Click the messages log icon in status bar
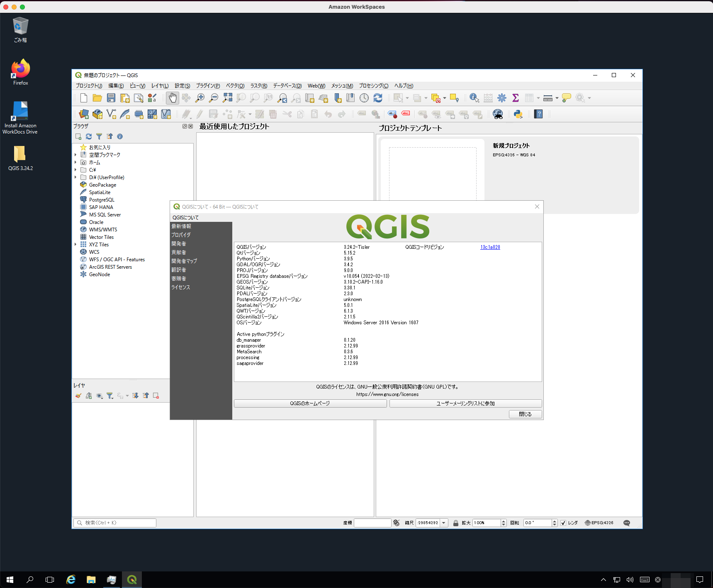713x588 pixels. click(x=627, y=523)
